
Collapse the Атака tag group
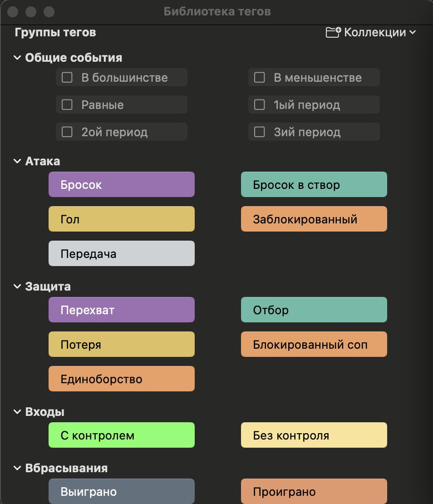[17, 161]
